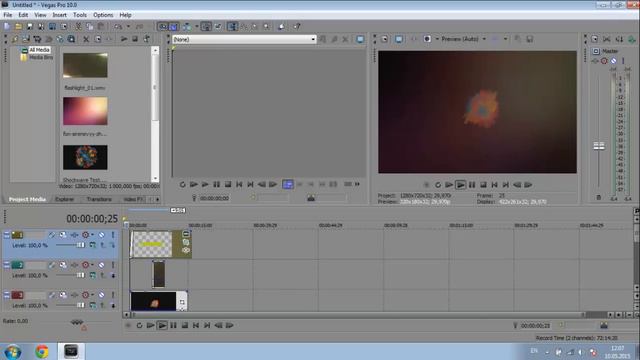This screenshot has height=360, width=640.
Task: Select the flashlight media thumbnail
Action: coord(85,65)
